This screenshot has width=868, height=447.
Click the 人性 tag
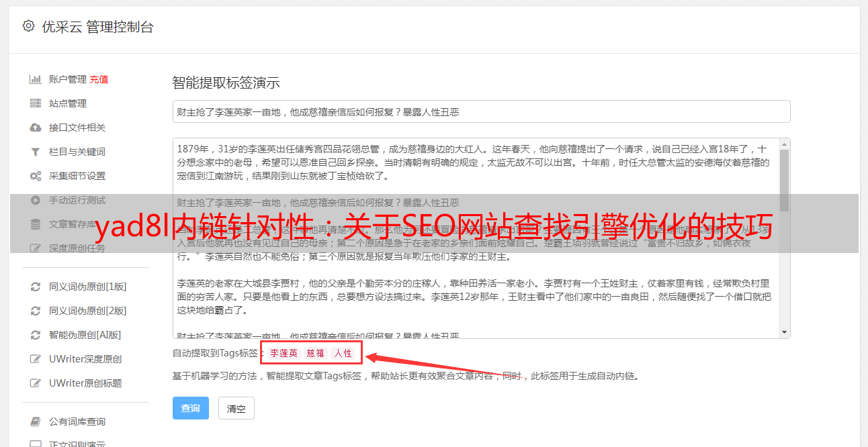pyautogui.click(x=343, y=353)
